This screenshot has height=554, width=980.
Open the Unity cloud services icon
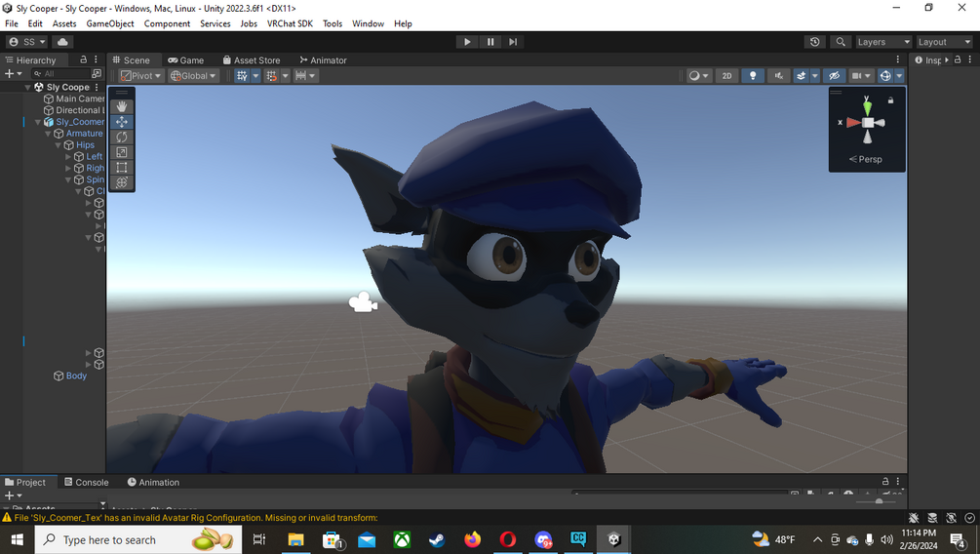62,42
